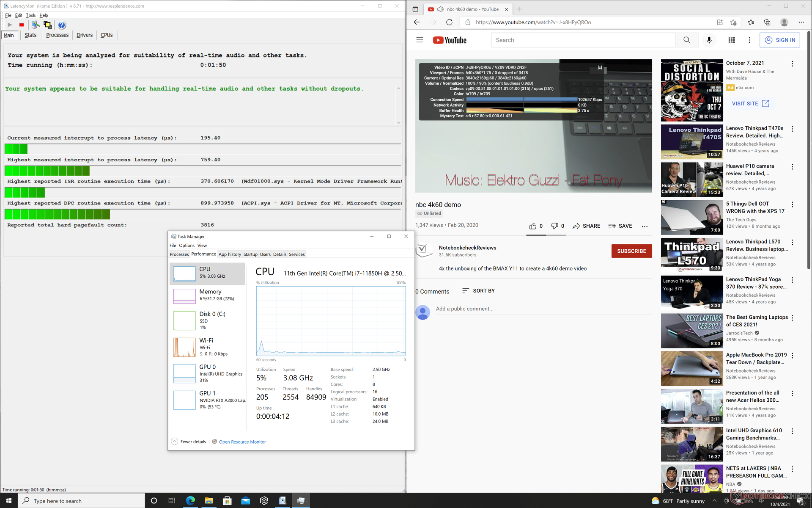Screen dimensions: 812x508
Task: Add page to browser favorites
Action: [733, 22]
